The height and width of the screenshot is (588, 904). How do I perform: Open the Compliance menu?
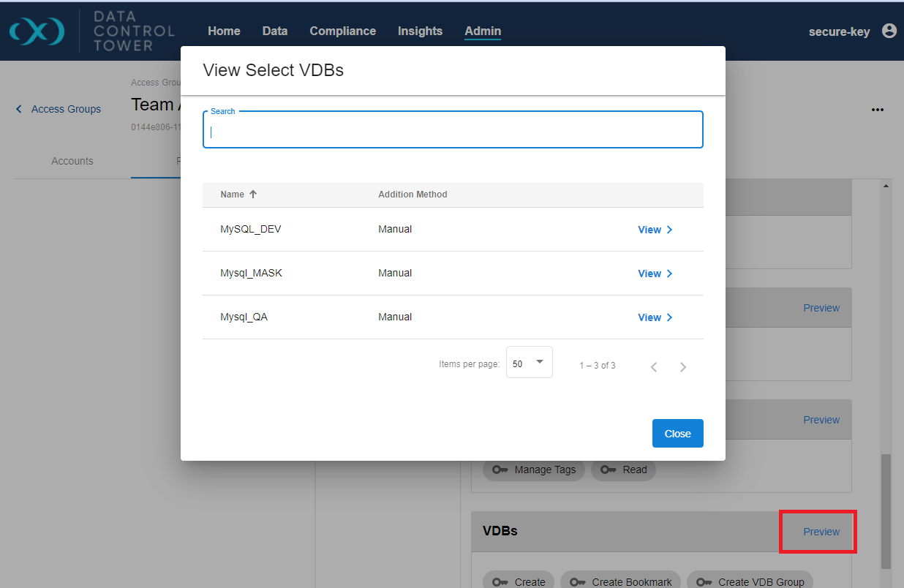click(x=342, y=31)
